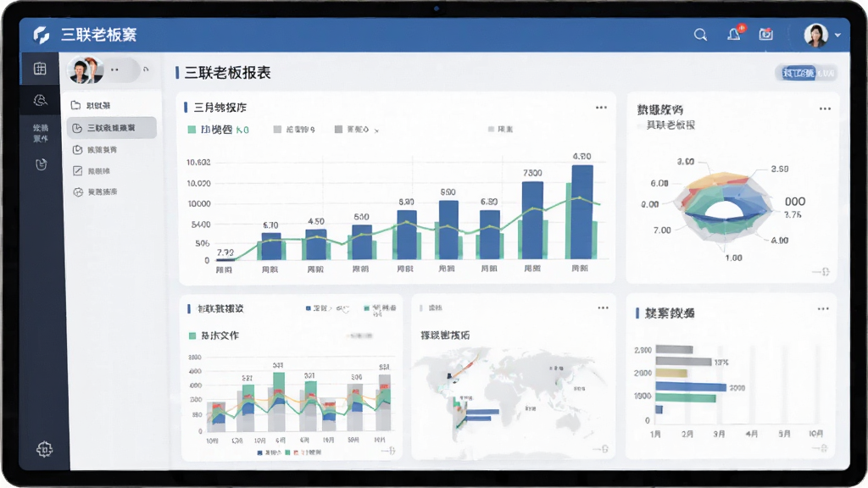The height and width of the screenshot is (488, 868).
Task: Open the more menu of the radar chart card
Action: click(825, 108)
